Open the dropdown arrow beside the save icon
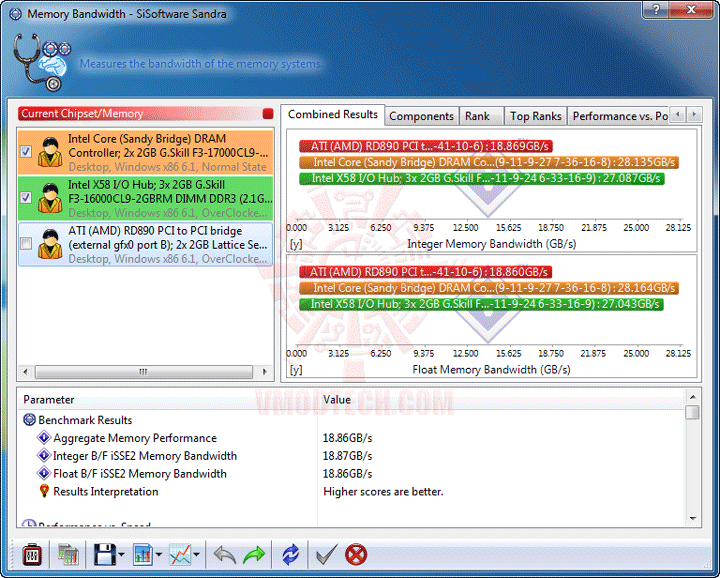Screen dimensions: 720x578 coord(122,555)
